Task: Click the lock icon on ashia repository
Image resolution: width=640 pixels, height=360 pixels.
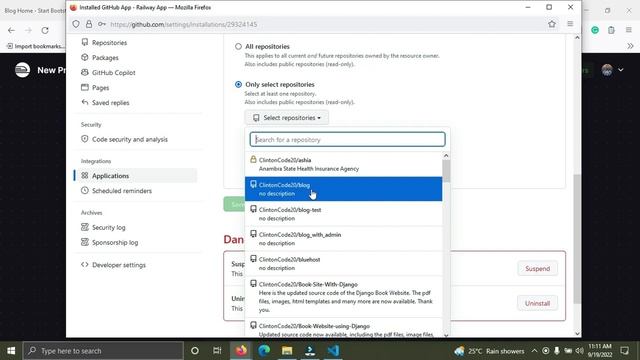Action: tap(253, 159)
